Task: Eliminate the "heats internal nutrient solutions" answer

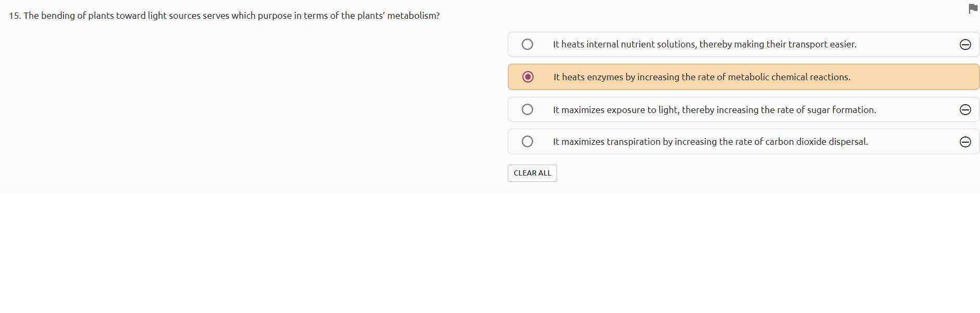Action: click(x=965, y=45)
